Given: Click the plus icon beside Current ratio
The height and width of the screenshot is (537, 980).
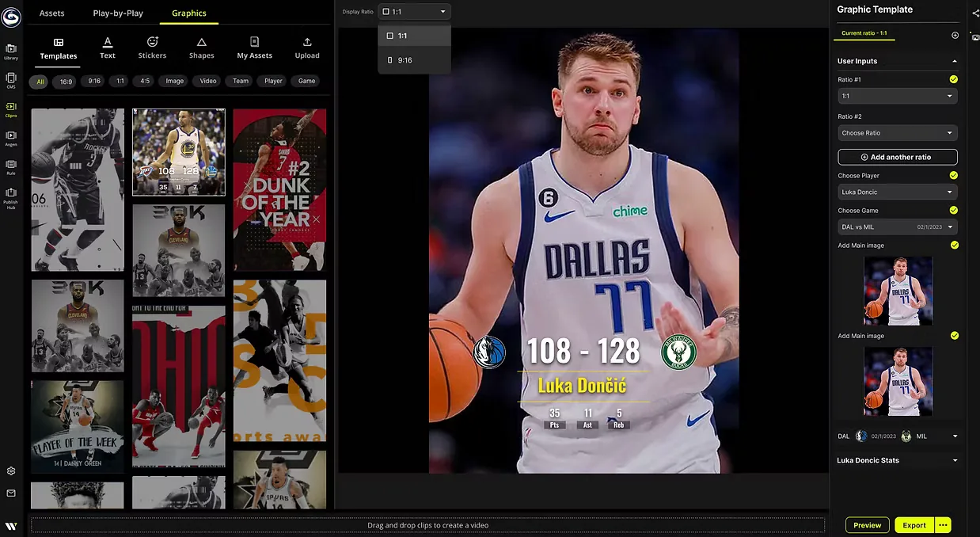Looking at the screenshot, I should pyautogui.click(x=955, y=35).
